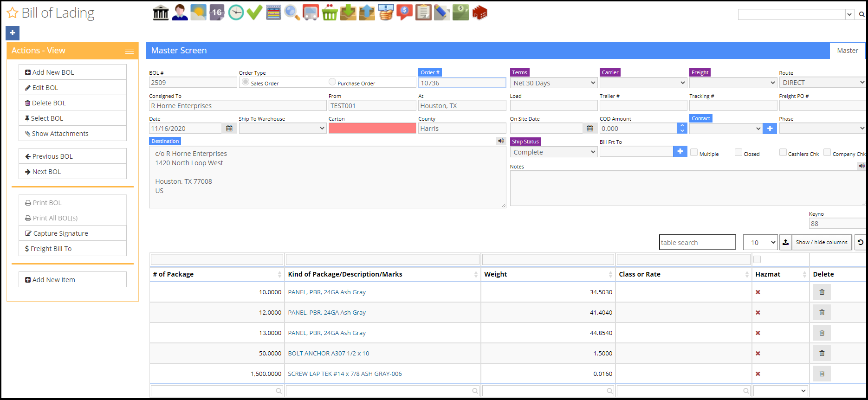Image resolution: width=868 pixels, height=400 pixels.
Task: Open the person icon in the top toolbar
Action: point(180,13)
